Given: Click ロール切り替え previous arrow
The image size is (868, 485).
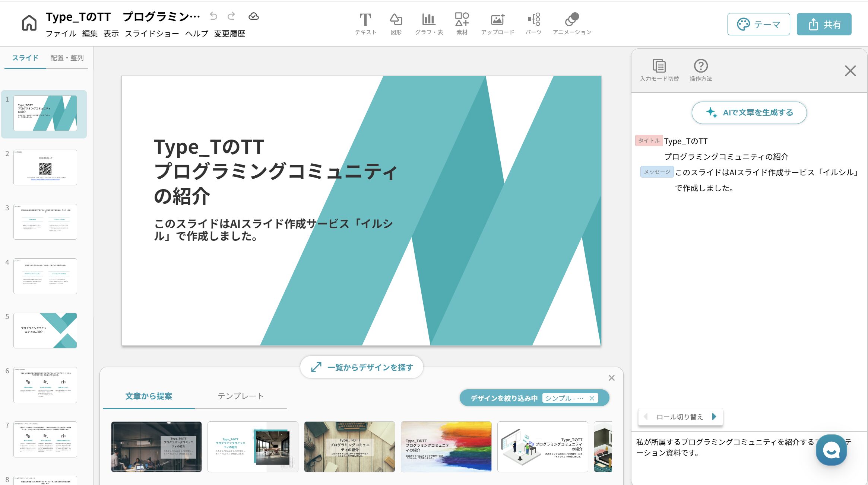Looking at the screenshot, I should click(x=646, y=417).
